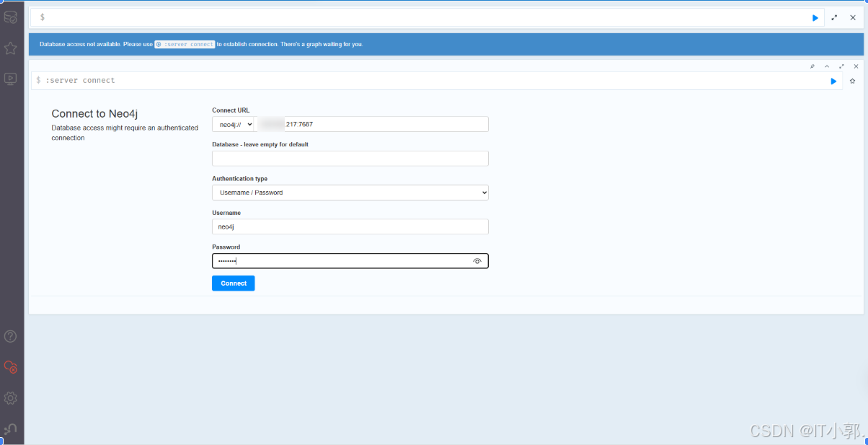The image size is (868, 445).
Task: Open Browser Settings gear in the sidebar
Action: coord(11,398)
